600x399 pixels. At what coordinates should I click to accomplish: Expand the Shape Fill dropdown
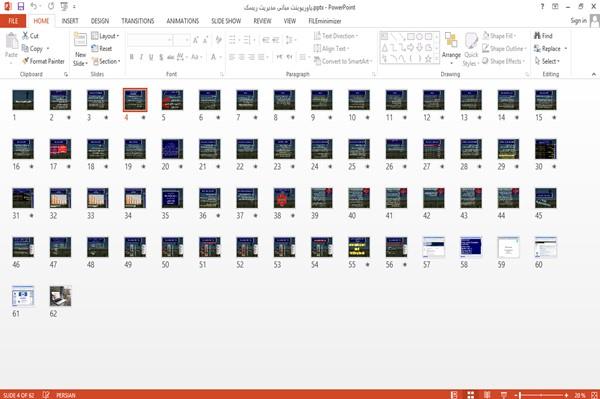tap(499, 36)
